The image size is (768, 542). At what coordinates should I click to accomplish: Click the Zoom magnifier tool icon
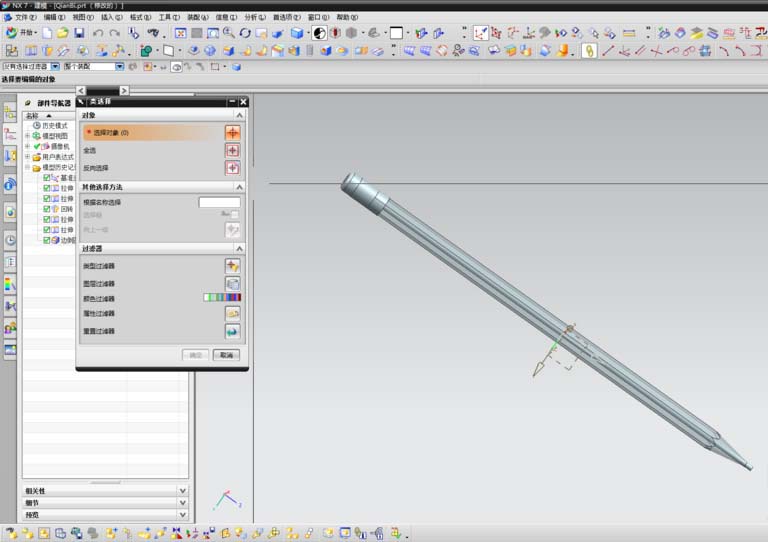click(229, 33)
